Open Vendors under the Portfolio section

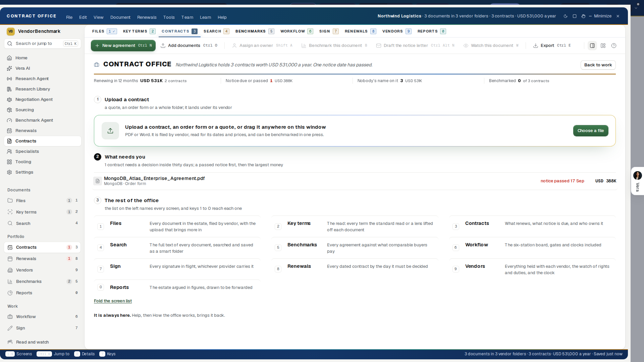pyautogui.click(x=42, y=270)
